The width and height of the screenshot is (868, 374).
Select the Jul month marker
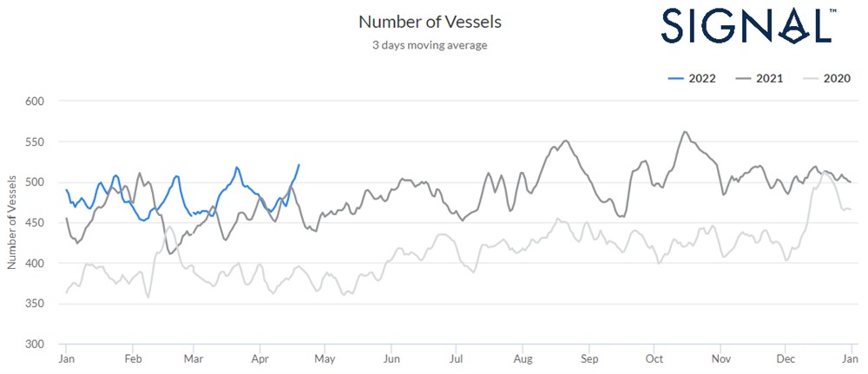pyautogui.click(x=456, y=358)
